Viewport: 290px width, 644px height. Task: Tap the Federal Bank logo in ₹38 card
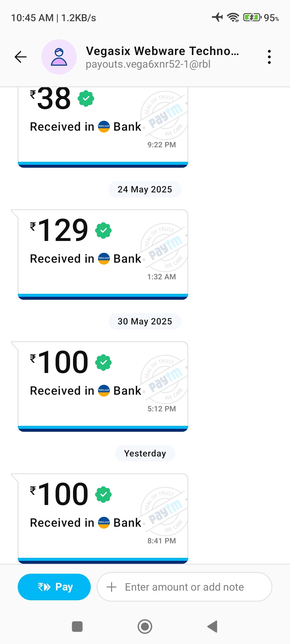104,127
